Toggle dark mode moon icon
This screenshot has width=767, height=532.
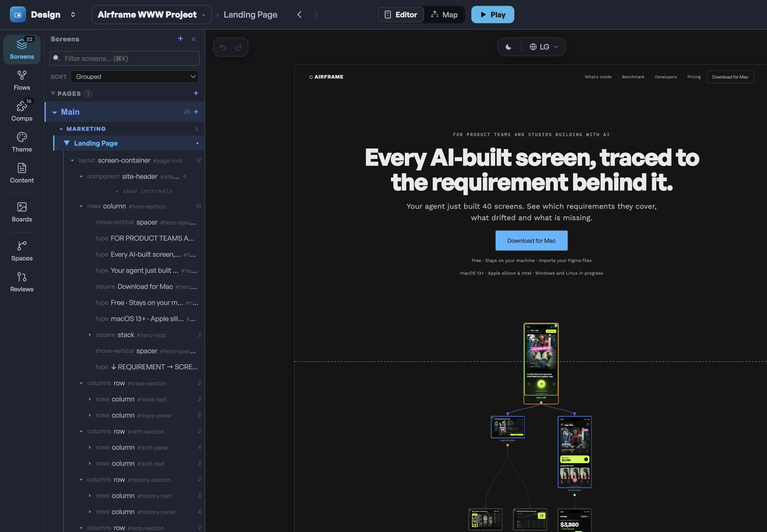(508, 47)
